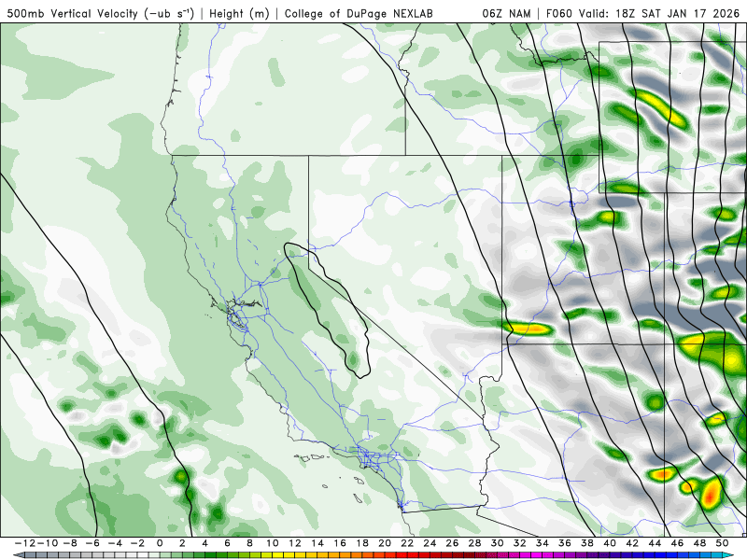Click the -4 value on the color scale
This screenshot has height=560, width=747.
115,543
